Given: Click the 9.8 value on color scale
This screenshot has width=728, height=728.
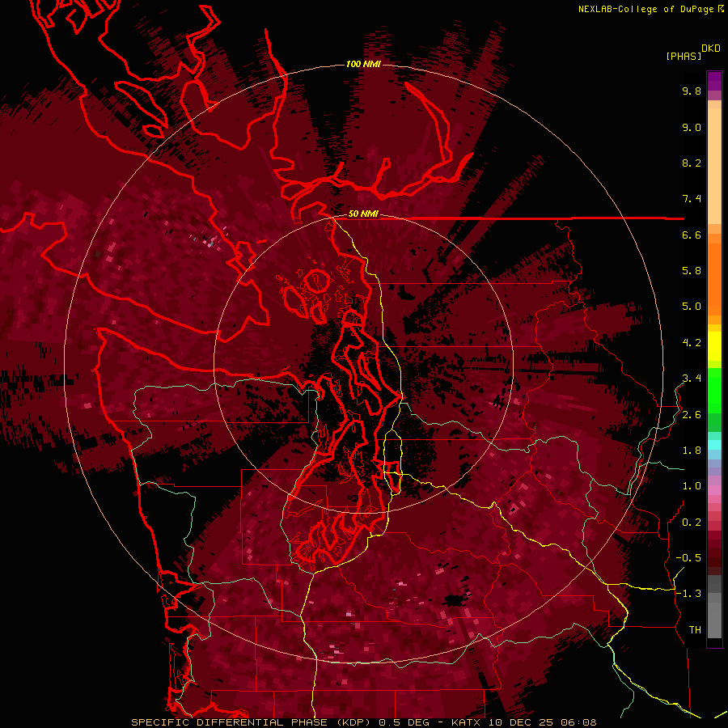Looking at the screenshot, I should pyautogui.click(x=692, y=91).
